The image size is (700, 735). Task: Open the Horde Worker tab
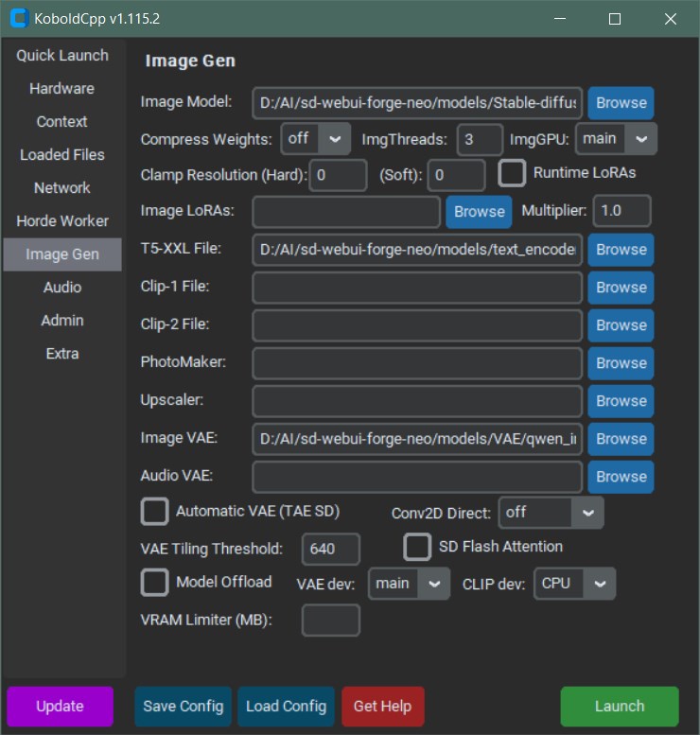point(62,221)
